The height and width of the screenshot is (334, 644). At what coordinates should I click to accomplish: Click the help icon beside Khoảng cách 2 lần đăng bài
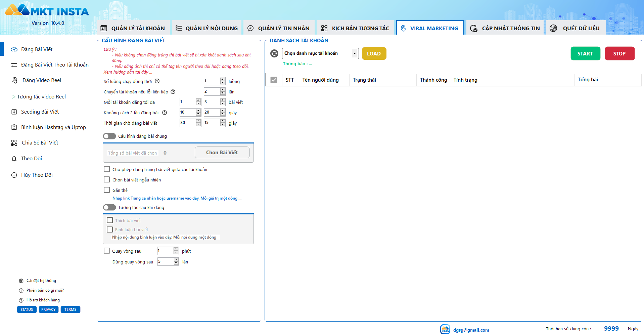pos(165,113)
